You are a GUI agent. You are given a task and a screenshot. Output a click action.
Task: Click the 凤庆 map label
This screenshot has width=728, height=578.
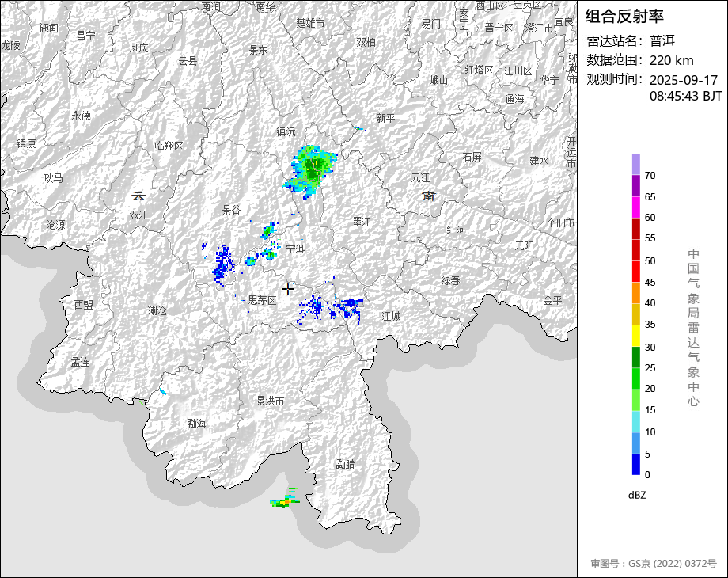pyautogui.click(x=138, y=48)
